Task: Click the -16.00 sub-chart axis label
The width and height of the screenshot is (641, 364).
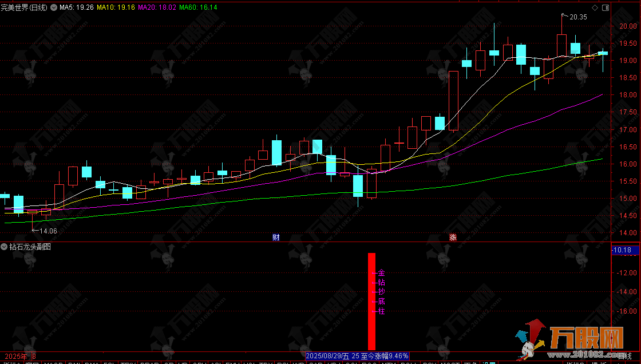Action: click(626, 311)
